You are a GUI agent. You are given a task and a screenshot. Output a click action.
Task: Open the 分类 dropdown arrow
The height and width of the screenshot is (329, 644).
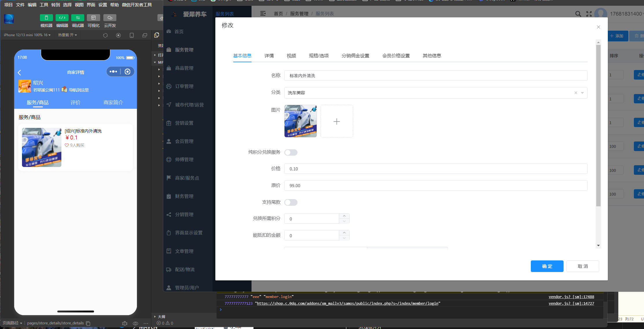pyautogui.click(x=582, y=93)
